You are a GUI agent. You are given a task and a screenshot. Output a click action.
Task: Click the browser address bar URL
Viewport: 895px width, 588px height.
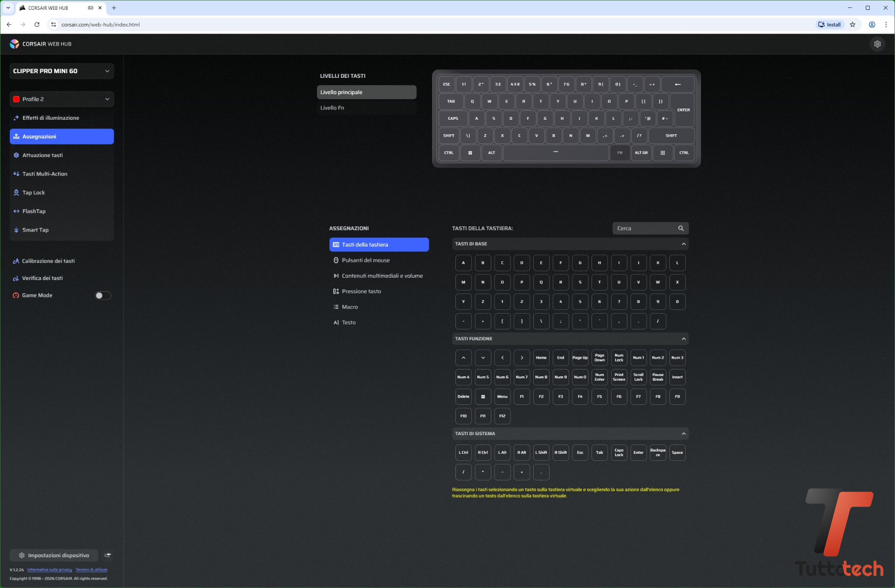(x=101, y=25)
